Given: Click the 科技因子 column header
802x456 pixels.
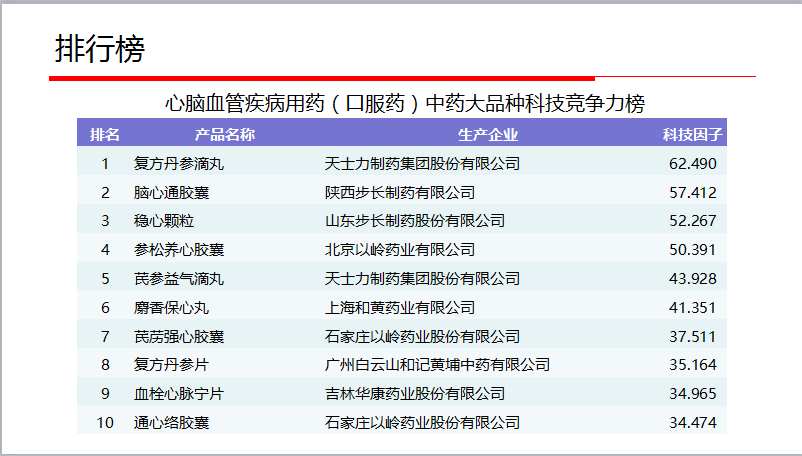Looking at the screenshot, I should (693, 134).
